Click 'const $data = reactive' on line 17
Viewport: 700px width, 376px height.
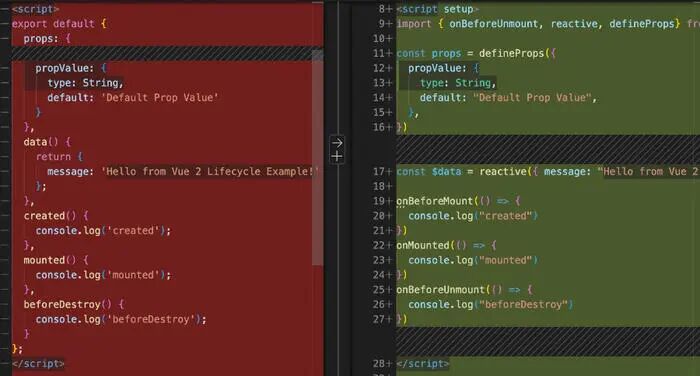coord(462,171)
